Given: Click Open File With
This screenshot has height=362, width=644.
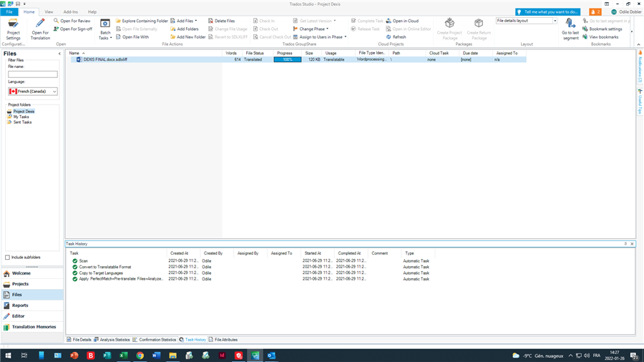Looking at the screenshot, I should pyautogui.click(x=132, y=37).
